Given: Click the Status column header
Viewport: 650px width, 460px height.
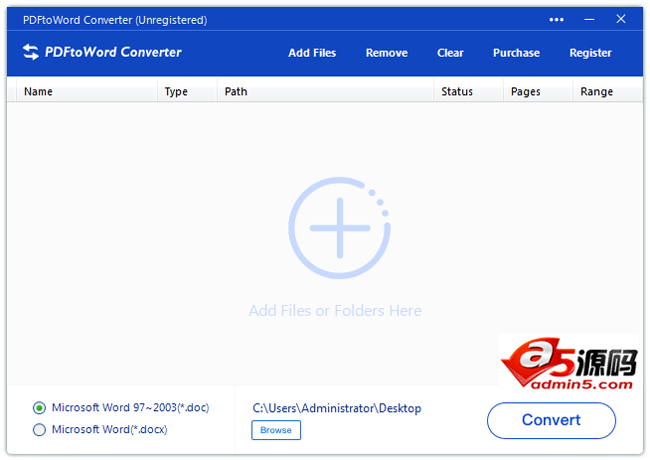Looking at the screenshot, I should click(456, 91).
